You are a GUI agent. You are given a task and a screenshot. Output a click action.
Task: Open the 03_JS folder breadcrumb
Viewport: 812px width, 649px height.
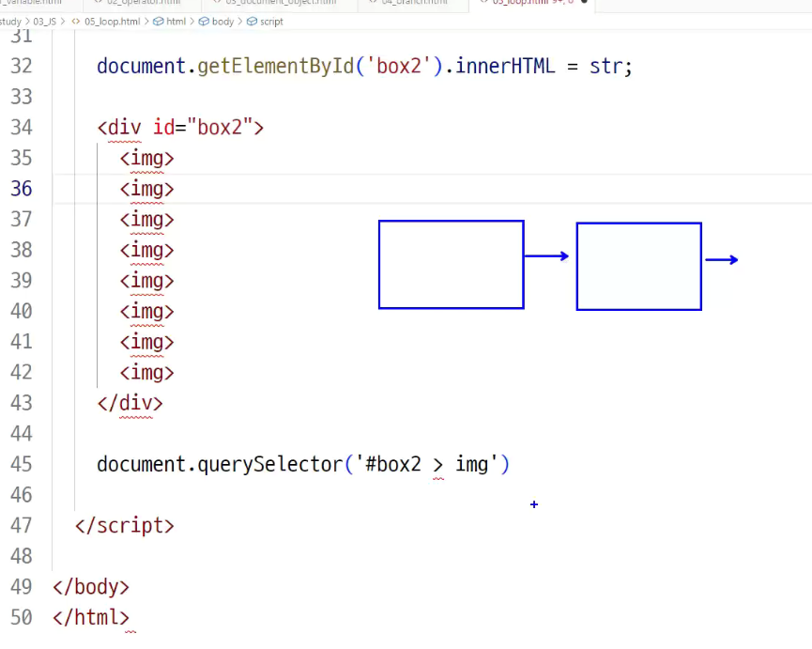click(44, 22)
